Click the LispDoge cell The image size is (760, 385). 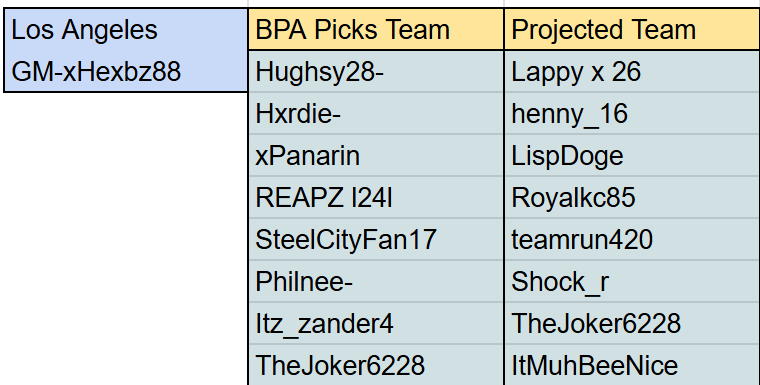[x=632, y=156]
